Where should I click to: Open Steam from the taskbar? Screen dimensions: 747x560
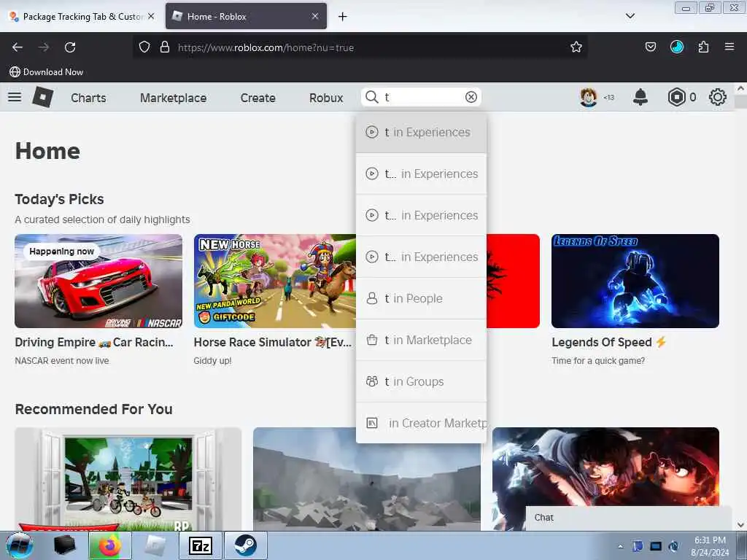point(245,545)
